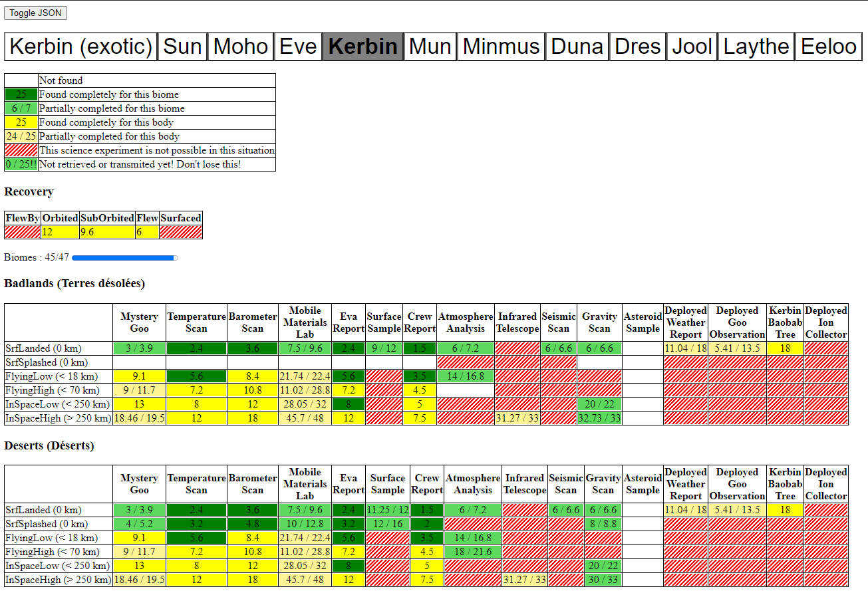This screenshot has height=599, width=868.
Task: Click the Recovery heading
Action: click(x=29, y=191)
